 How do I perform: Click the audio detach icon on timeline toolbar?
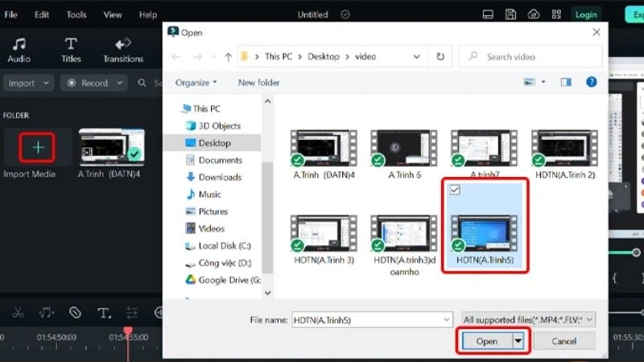tap(46, 313)
